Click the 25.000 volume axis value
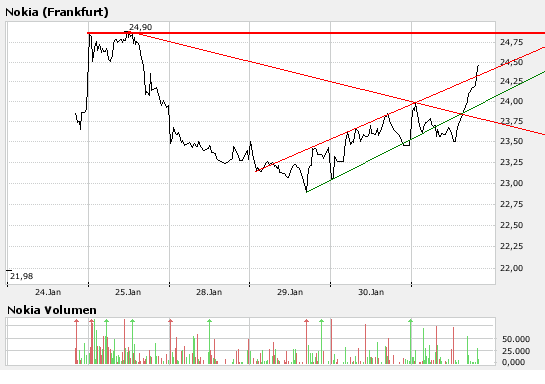Screen dimensions: 545x384 point(516,351)
